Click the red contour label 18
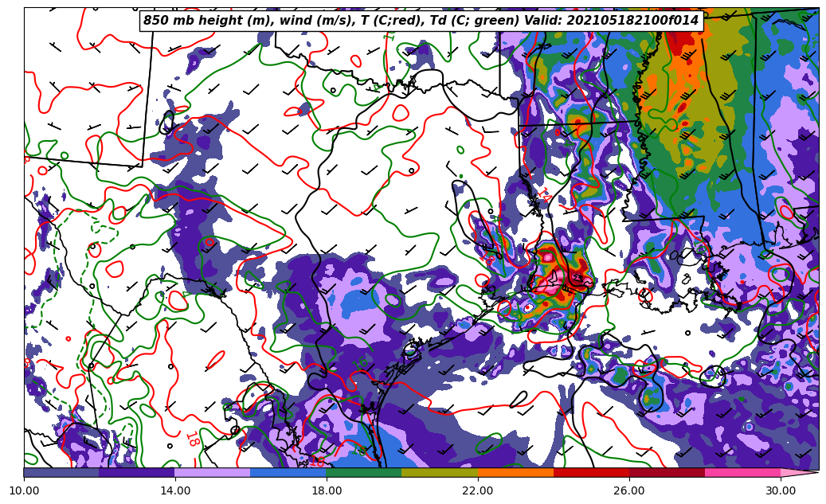The image size is (826, 504). [192, 438]
